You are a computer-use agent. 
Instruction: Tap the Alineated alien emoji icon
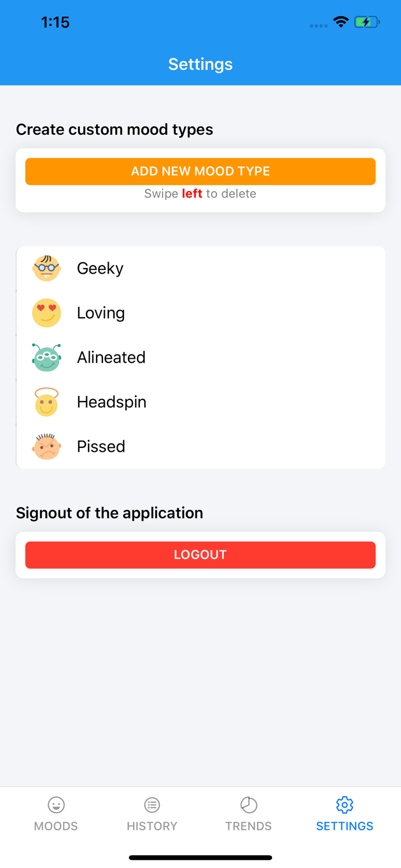pyautogui.click(x=46, y=357)
